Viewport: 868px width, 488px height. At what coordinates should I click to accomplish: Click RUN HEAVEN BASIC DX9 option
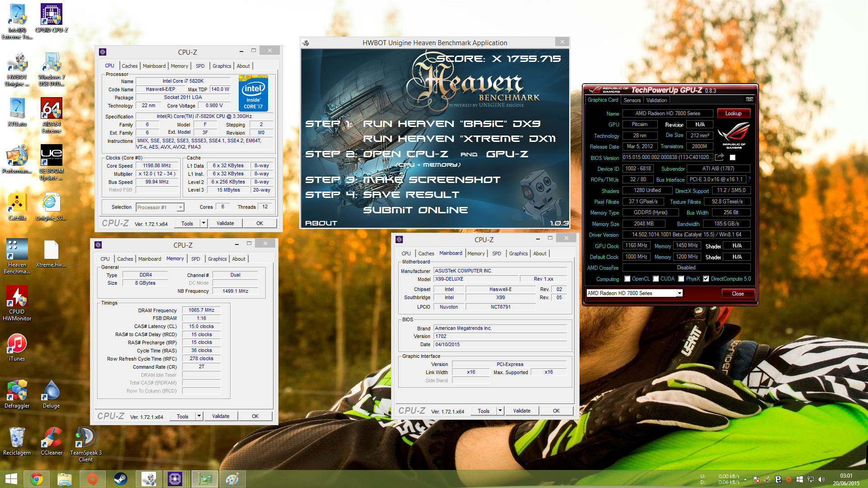452,124
